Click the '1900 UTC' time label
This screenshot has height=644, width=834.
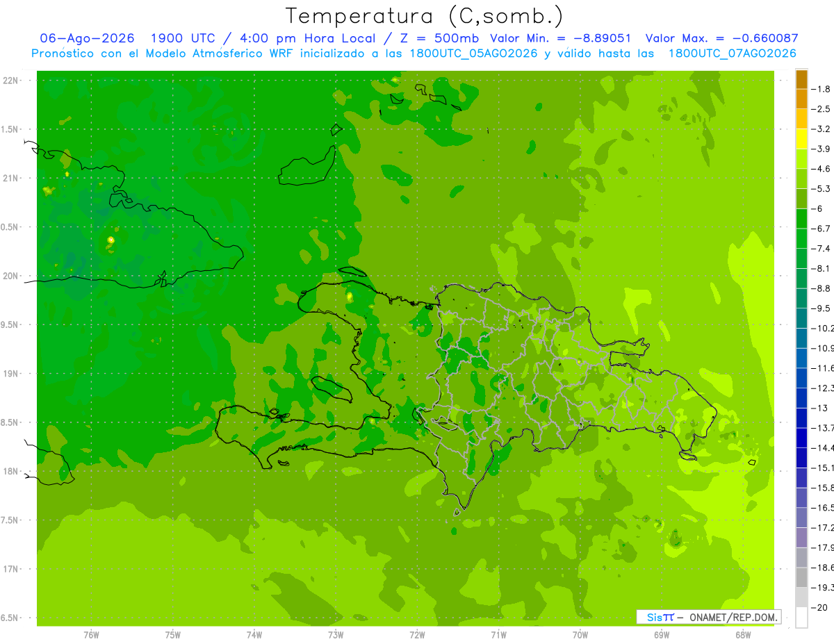click(182, 39)
